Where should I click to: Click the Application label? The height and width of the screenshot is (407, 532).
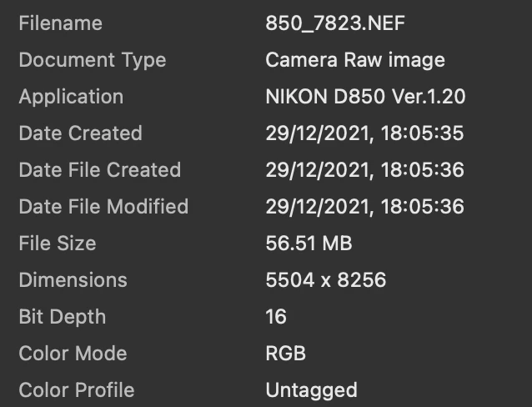[71, 98]
